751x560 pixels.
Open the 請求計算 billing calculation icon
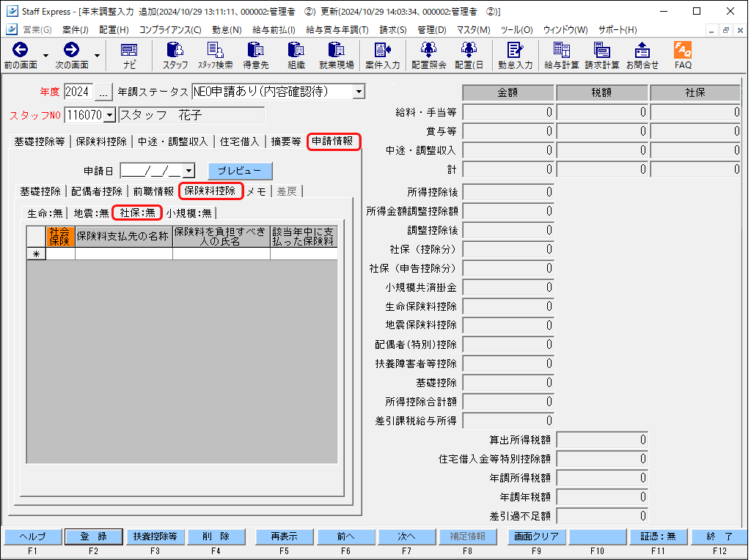pos(601,56)
